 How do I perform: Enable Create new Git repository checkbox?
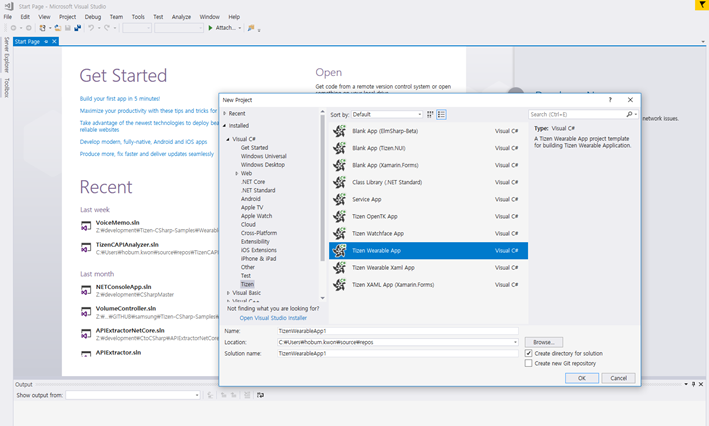528,363
